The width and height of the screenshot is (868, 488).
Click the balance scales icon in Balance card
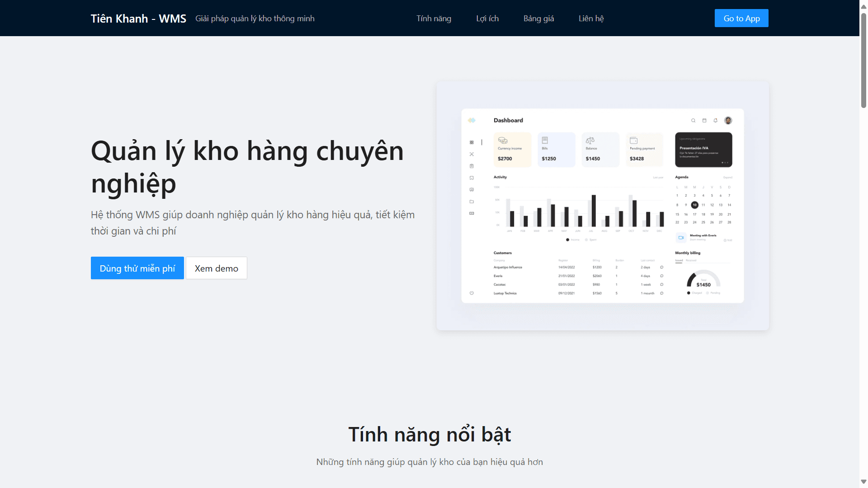click(x=590, y=141)
